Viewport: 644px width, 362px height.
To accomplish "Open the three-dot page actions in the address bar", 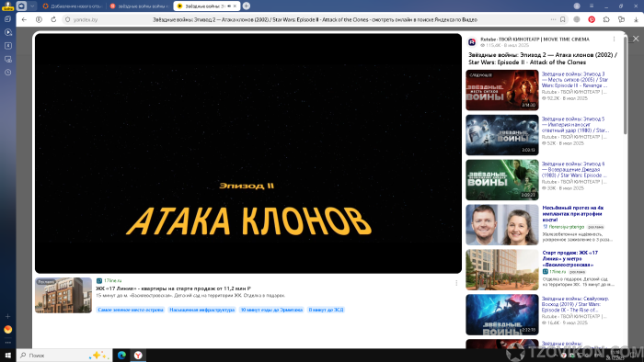I will 553,19.
